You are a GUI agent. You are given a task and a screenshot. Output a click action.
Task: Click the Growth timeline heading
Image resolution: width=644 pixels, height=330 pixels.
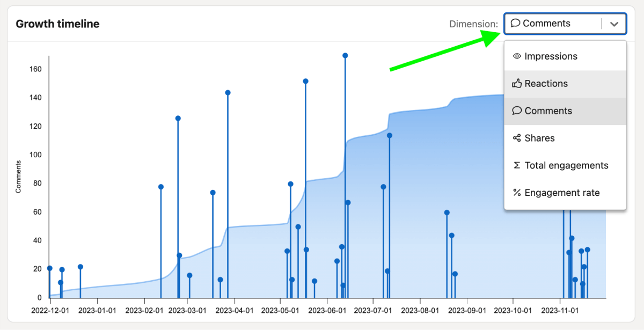pyautogui.click(x=58, y=24)
